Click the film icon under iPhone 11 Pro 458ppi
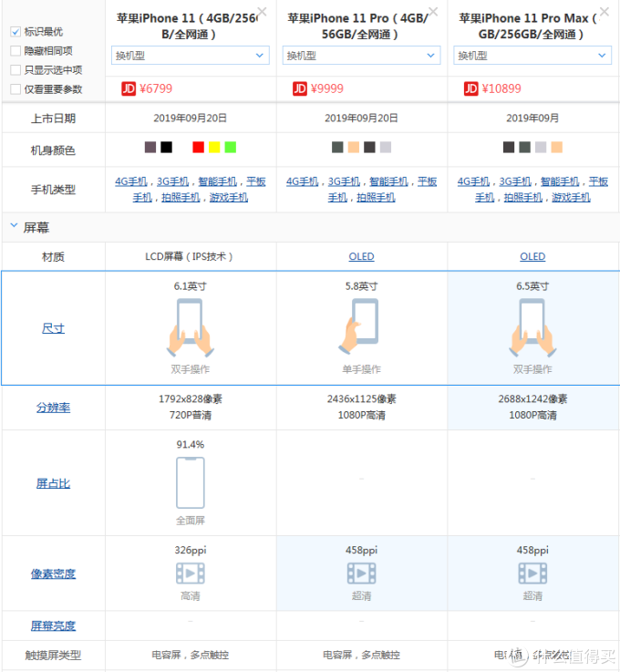 point(361,574)
